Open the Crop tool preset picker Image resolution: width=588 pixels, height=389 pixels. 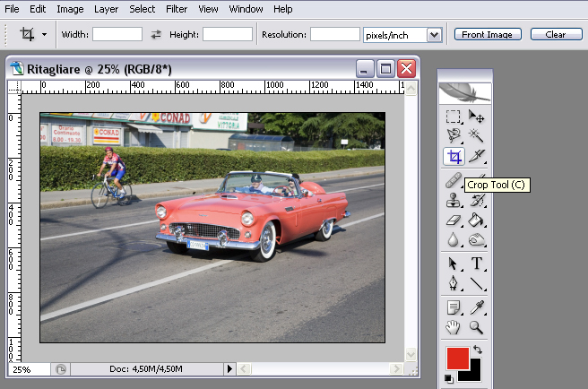coord(44,34)
